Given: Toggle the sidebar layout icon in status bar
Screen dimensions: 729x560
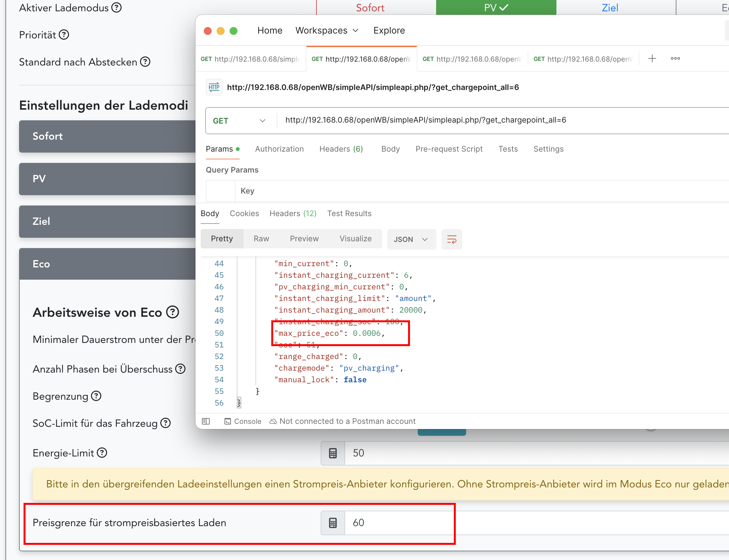Looking at the screenshot, I should click(x=206, y=421).
